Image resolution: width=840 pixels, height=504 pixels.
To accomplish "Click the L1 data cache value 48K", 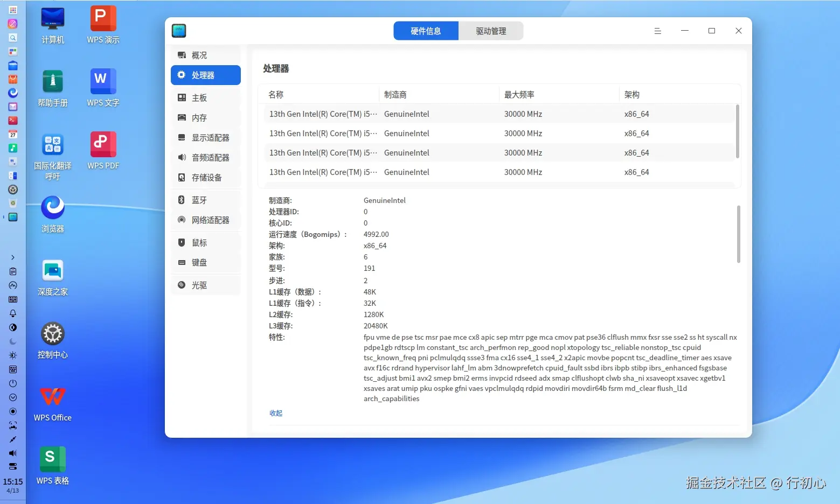I will pos(370,292).
